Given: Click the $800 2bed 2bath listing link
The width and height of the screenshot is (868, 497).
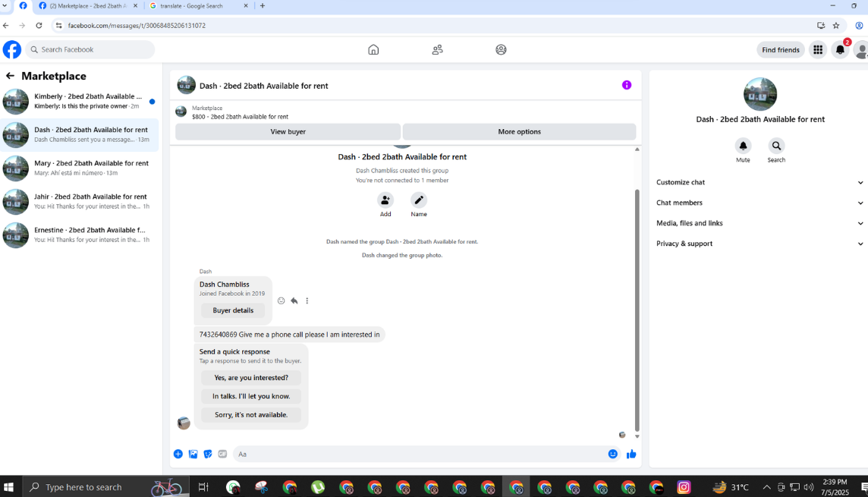Looking at the screenshot, I should click(241, 117).
